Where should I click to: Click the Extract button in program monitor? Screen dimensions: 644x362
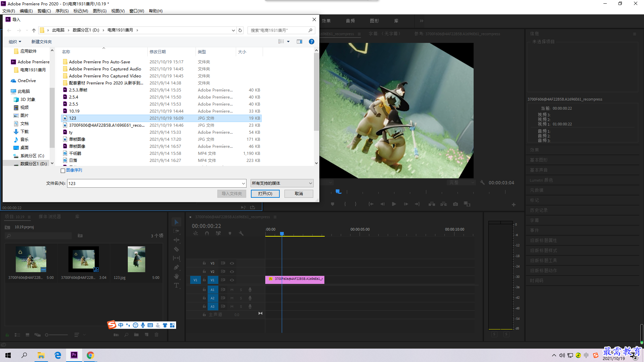[x=443, y=204]
